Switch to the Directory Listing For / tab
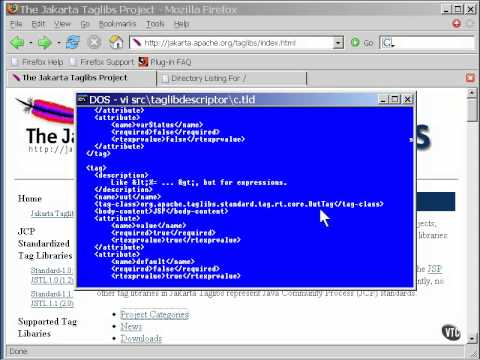Viewport: 480px width, 360px height. tap(232, 78)
